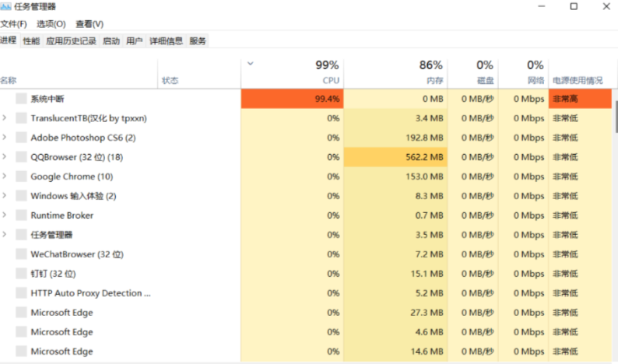618x364 pixels.
Task: Open the 文件(F) menu
Action: point(13,24)
